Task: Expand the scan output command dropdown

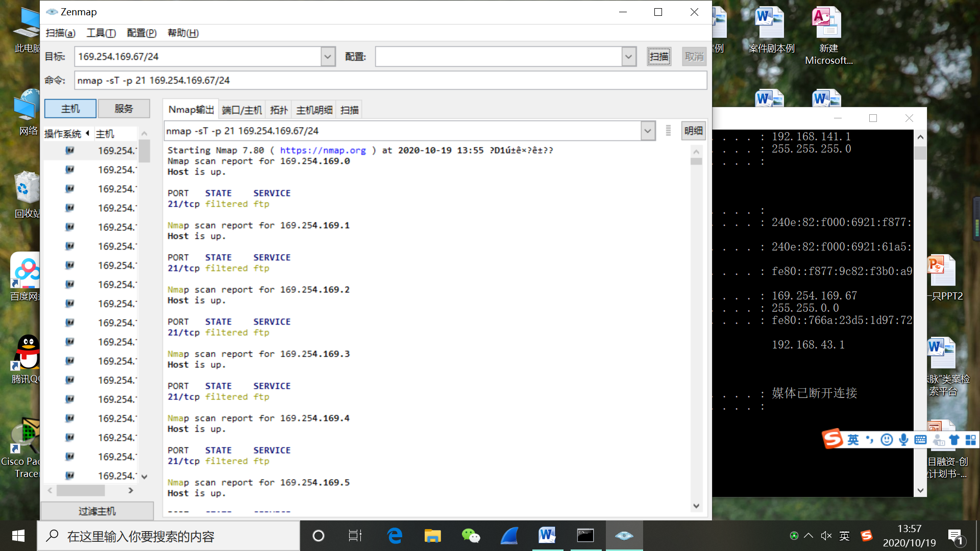Action: (x=648, y=131)
